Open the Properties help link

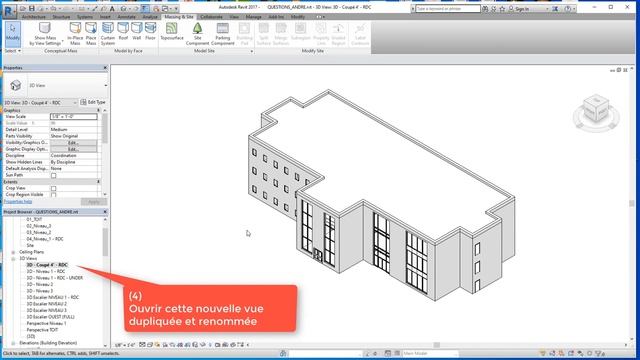point(18,202)
